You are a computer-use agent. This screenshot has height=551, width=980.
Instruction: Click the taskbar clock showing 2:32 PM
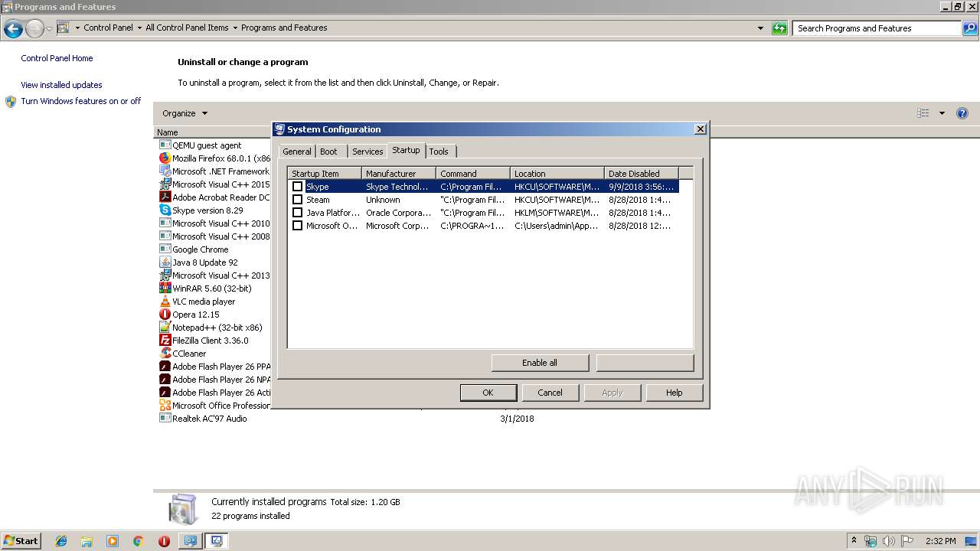coord(940,541)
